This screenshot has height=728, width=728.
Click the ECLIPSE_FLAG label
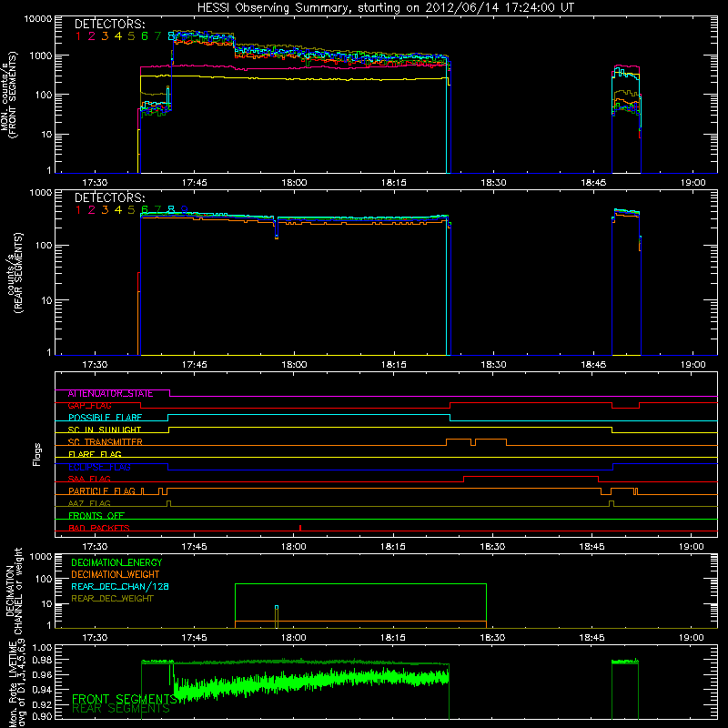point(99,467)
